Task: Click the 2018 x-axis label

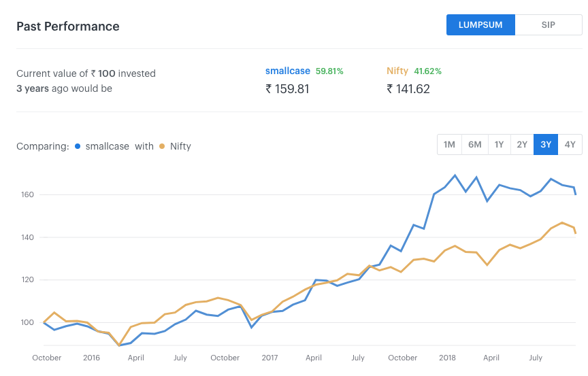Action: [x=447, y=358]
